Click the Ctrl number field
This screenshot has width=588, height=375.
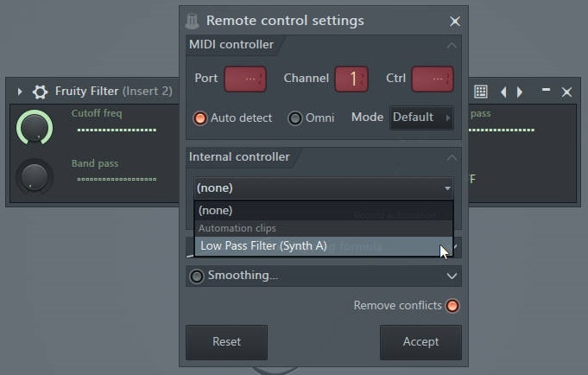[433, 79]
